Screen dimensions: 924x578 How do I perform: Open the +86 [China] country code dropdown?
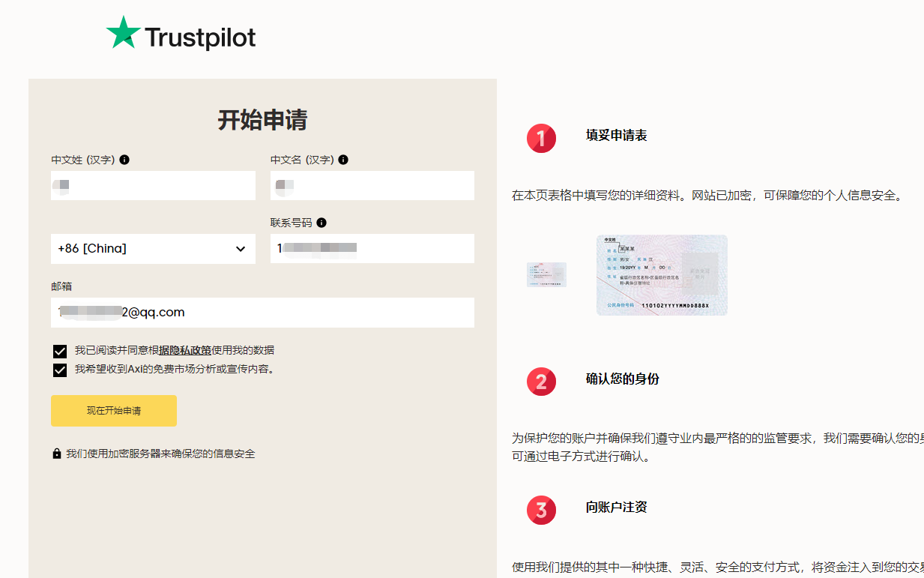pyautogui.click(x=153, y=249)
